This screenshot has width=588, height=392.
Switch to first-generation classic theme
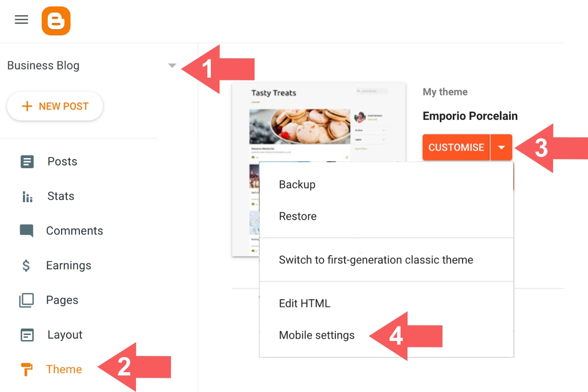pos(376,260)
